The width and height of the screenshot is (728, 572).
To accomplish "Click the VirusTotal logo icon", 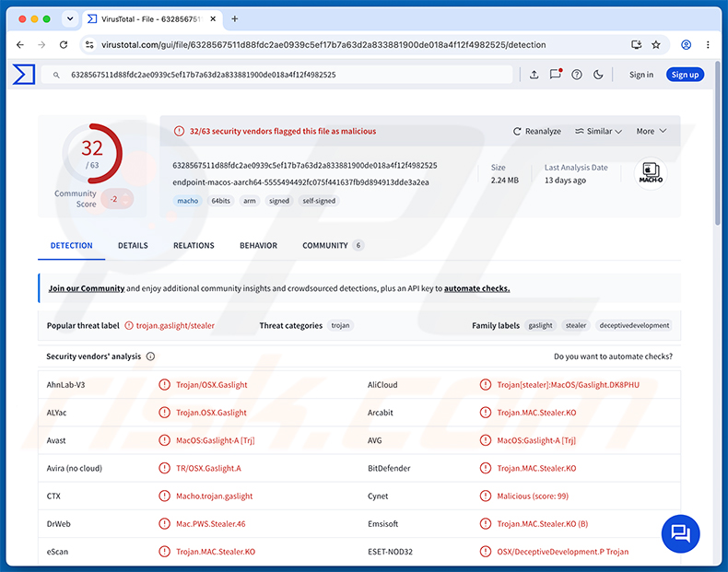I will (x=24, y=75).
